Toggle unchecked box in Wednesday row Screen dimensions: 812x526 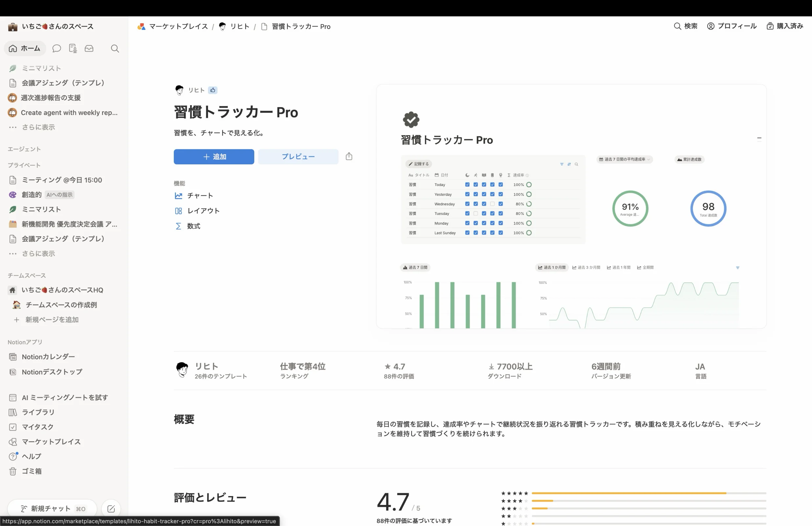492,204
